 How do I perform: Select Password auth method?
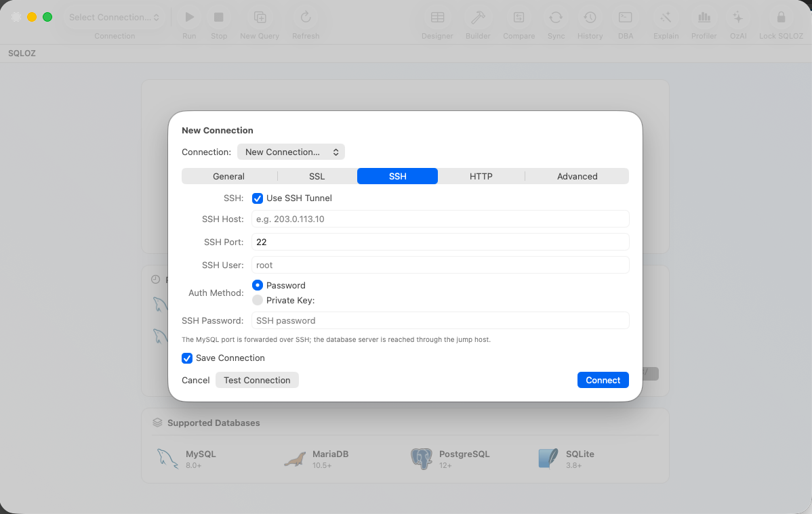(258, 285)
